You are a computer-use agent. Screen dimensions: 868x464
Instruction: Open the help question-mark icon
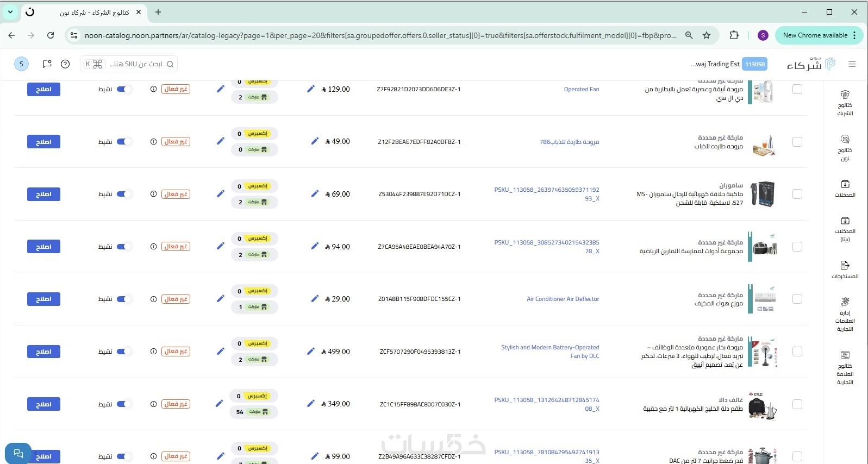(x=65, y=64)
